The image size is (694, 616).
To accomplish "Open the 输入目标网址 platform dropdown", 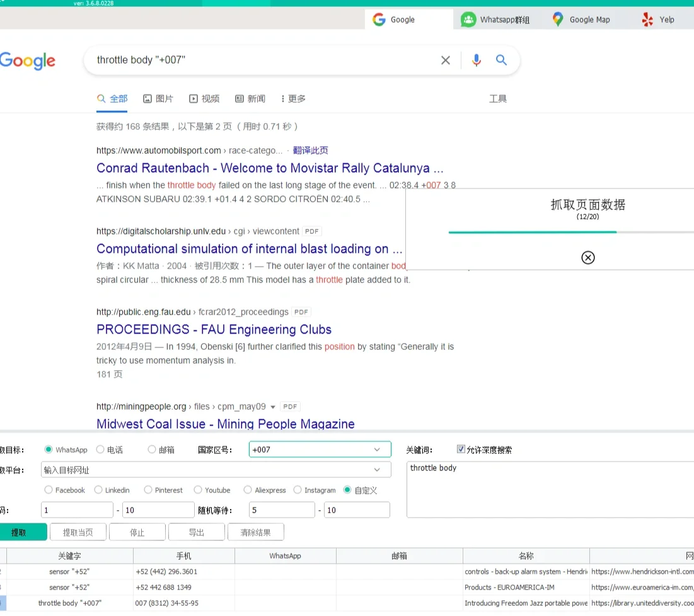I will tap(216, 470).
